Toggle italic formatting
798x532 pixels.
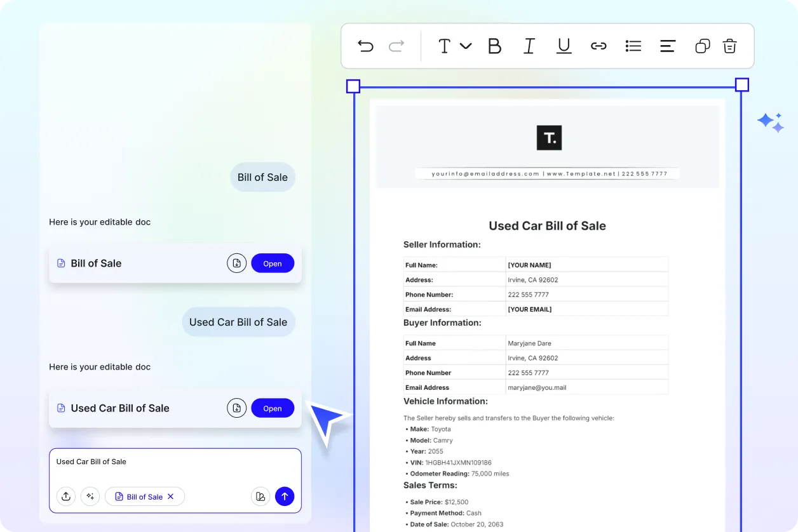click(x=529, y=46)
